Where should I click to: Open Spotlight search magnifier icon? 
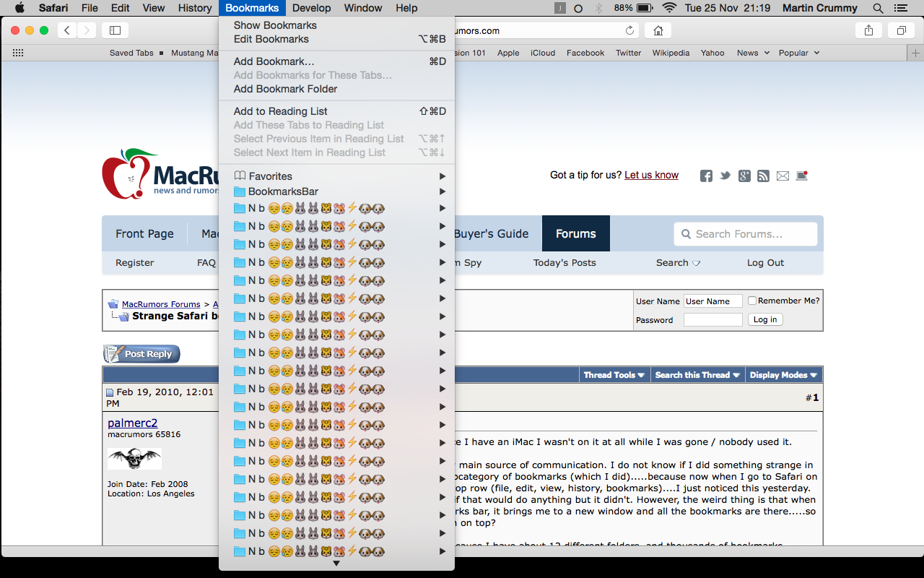click(878, 8)
